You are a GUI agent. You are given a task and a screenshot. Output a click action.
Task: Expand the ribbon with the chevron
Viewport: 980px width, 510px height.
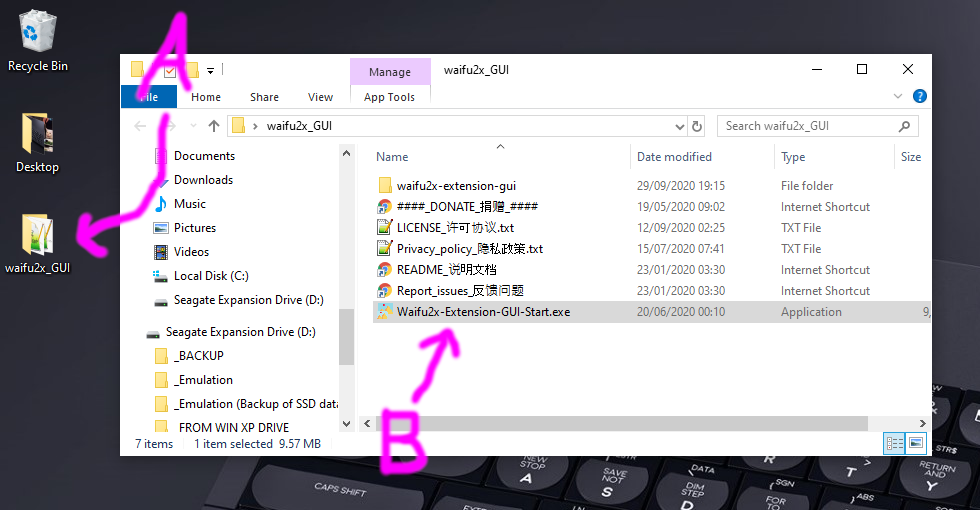(898, 96)
